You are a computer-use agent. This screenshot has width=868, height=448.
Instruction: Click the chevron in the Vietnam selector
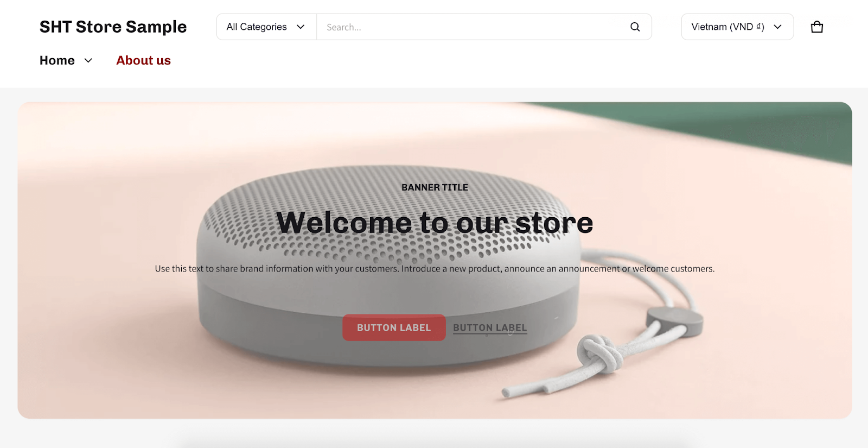(777, 27)
